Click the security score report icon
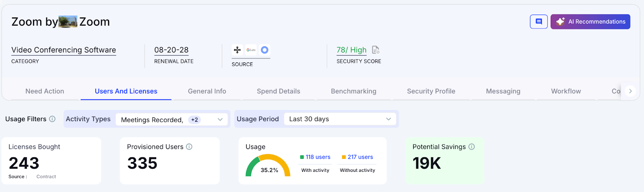This screenshot has height=192, width=644. coord(376,50)
